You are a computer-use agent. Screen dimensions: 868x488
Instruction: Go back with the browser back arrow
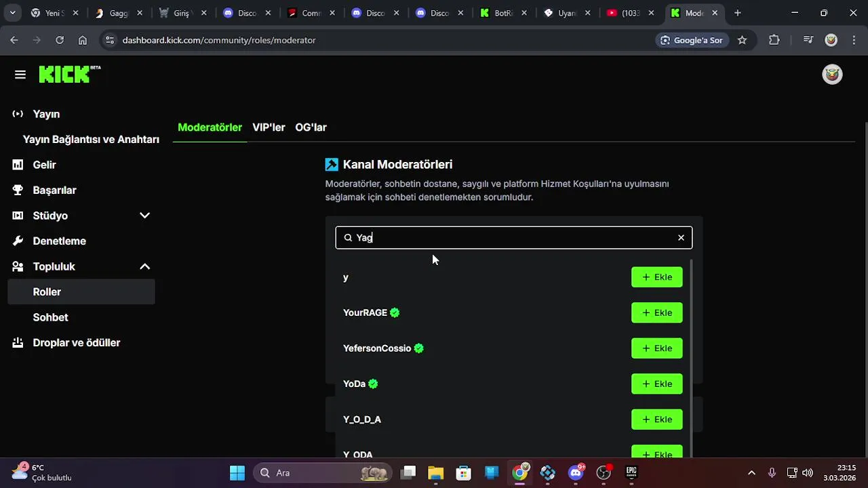14,40
